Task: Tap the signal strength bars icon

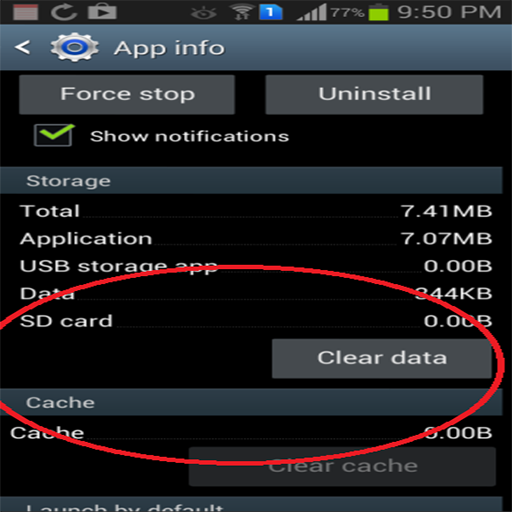Action: point(311,13)
